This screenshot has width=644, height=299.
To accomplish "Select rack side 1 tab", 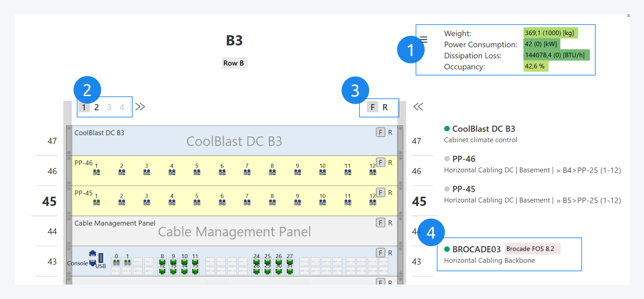I will 84,108.
